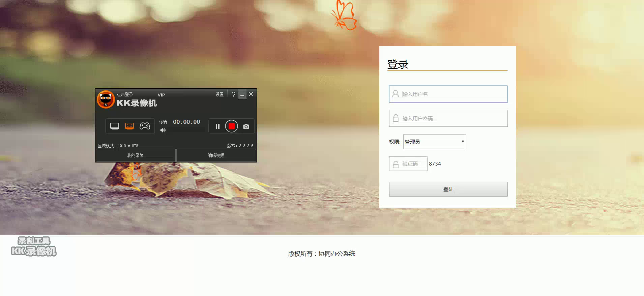
Task: Click the 版权所有：协同办公系统 footer text
Action: (322, 254)
